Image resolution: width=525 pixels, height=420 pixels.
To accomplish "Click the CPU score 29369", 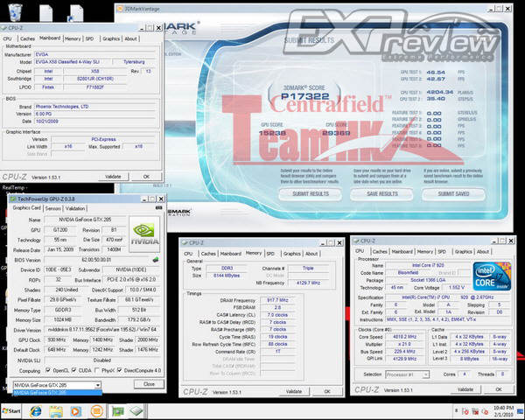I will 336,133.
